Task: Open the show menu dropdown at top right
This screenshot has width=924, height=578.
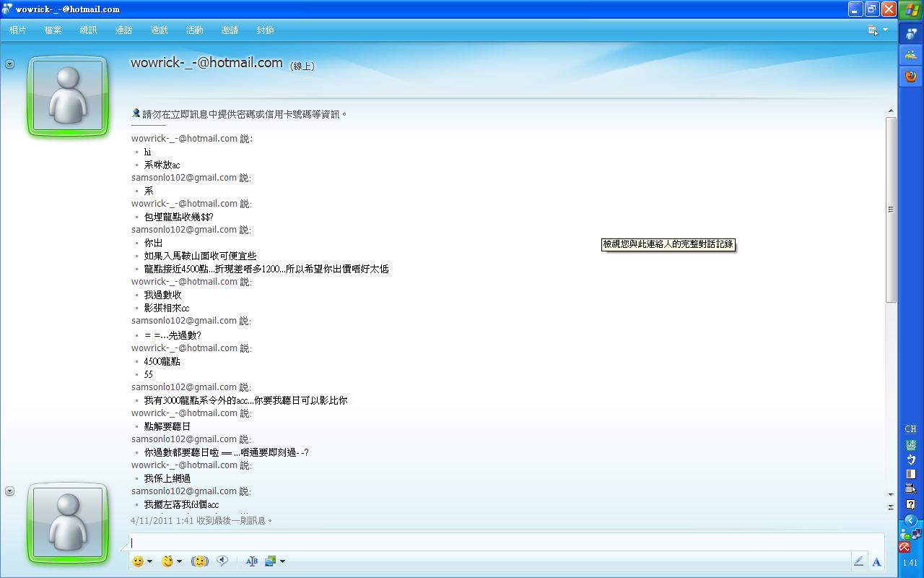Action: pos(878,30)
